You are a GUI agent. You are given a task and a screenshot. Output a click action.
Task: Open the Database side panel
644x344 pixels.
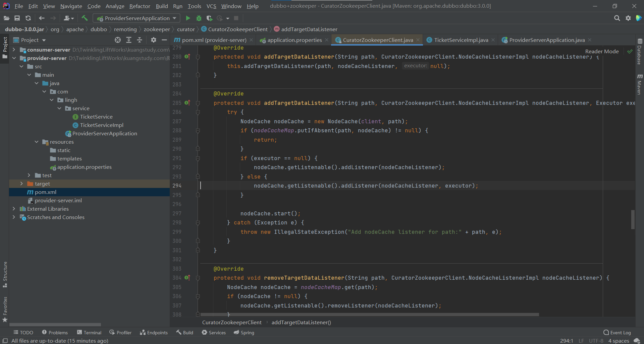[640, 52]
